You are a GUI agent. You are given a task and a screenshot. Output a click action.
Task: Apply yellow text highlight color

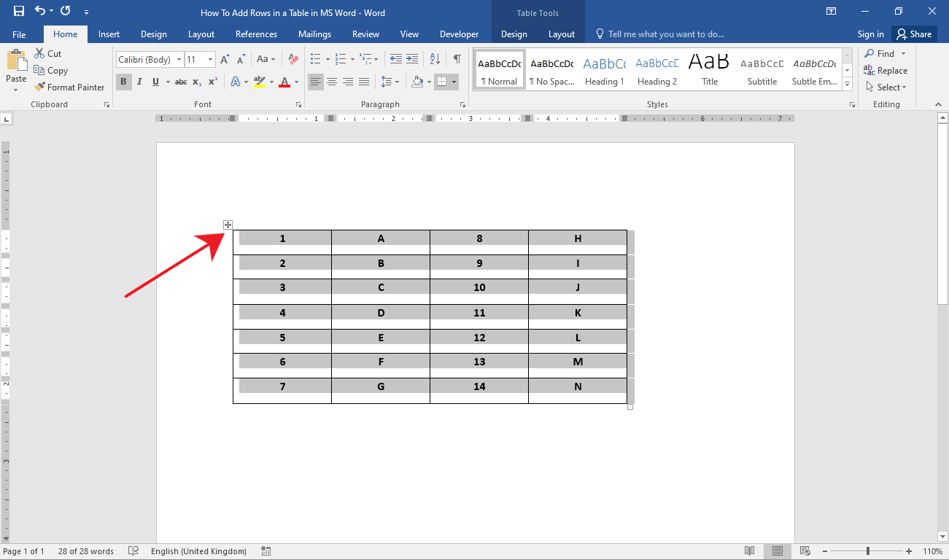(259, 82)
